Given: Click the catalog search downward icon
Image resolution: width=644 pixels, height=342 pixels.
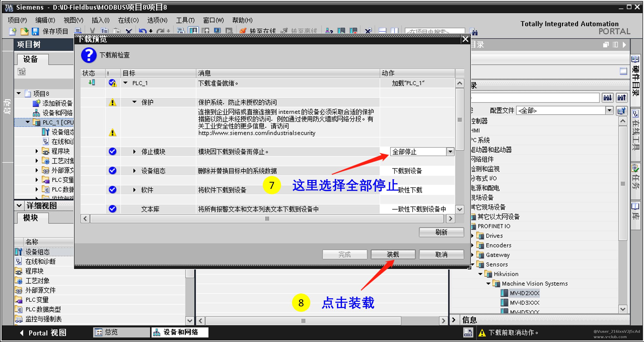Looking at the screenshot, I should (607, 98).
